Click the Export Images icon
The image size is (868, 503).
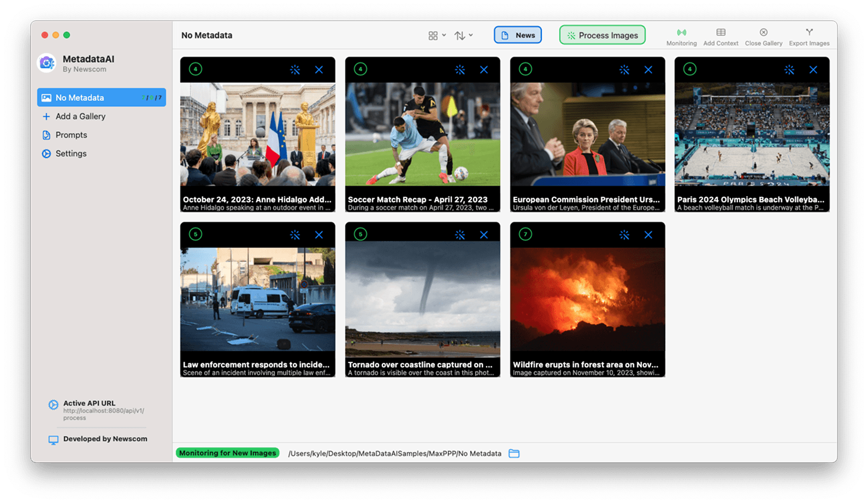coord(808,33)
